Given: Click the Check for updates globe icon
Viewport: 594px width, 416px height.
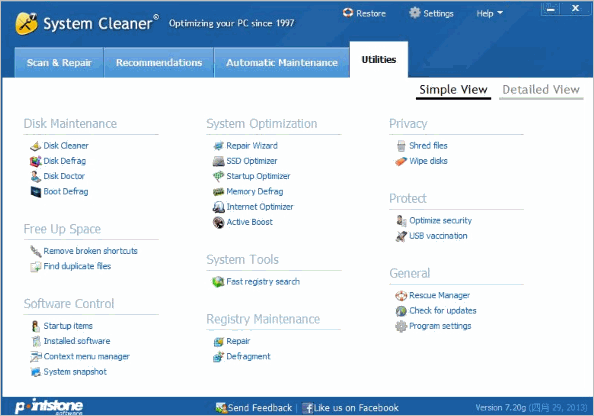Looking at the screenshot, I should (x=401, y=311).
